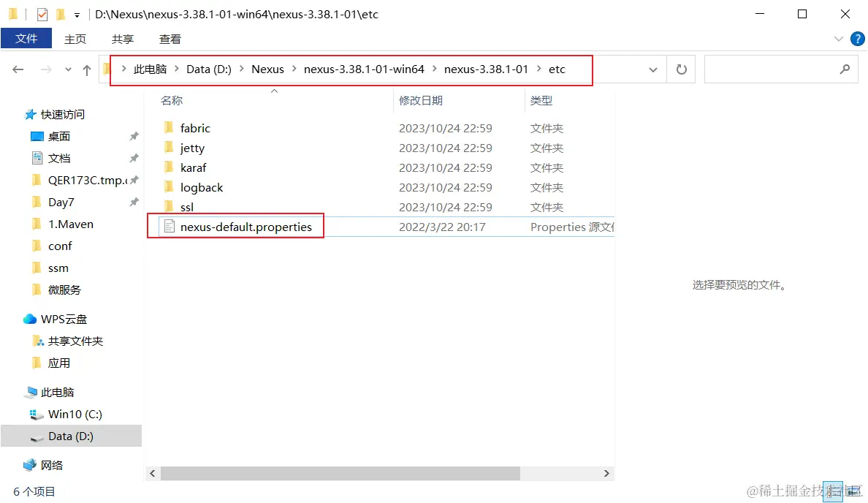Expand chevron after Data (D:) in breadcrumb
Screen dimensions: 868x503
(242, 69)
